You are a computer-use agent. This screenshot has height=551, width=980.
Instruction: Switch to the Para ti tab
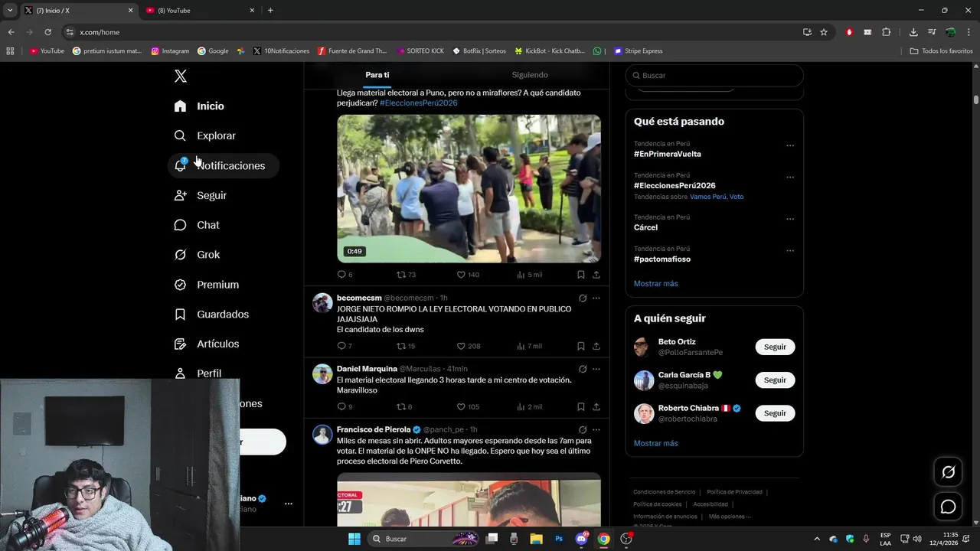(377, 75)
